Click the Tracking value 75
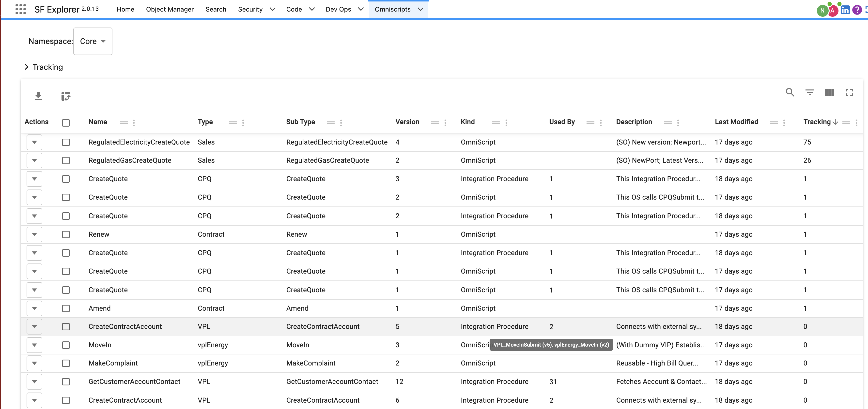This screenshot has height=409, width=868. point(807,142)
